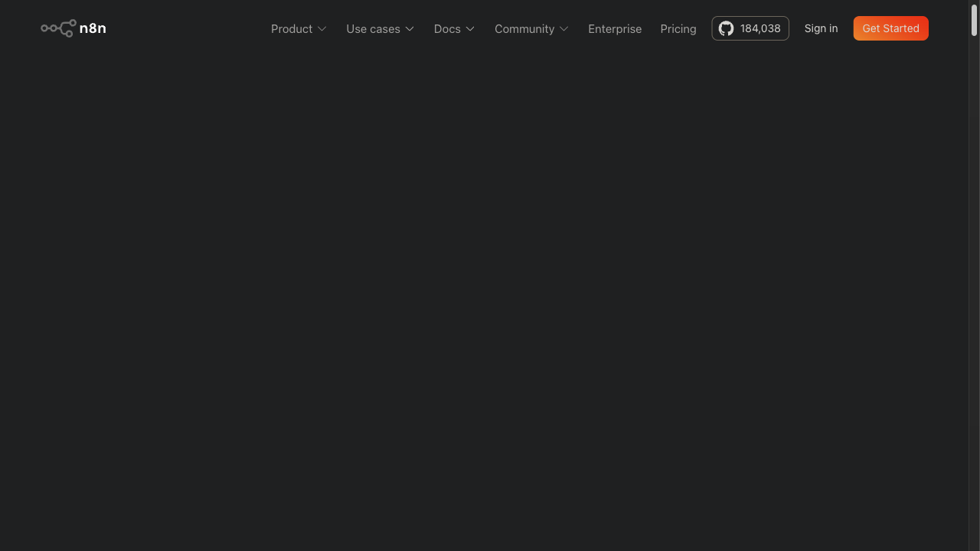Expand the Use cases dropdown chevron
Screen dimensions: 980x551
[410, 29]
